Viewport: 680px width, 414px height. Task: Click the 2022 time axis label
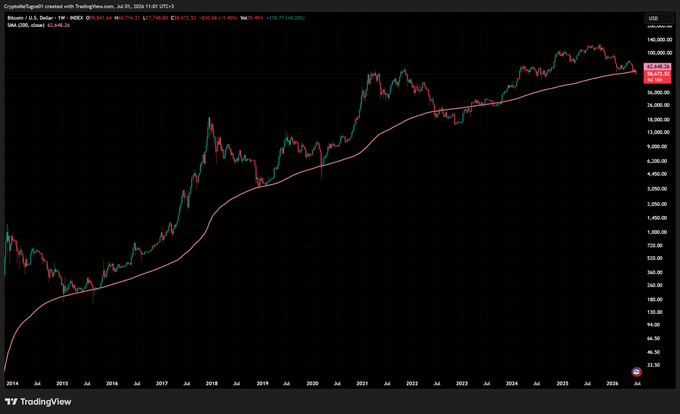pos(412,383)
